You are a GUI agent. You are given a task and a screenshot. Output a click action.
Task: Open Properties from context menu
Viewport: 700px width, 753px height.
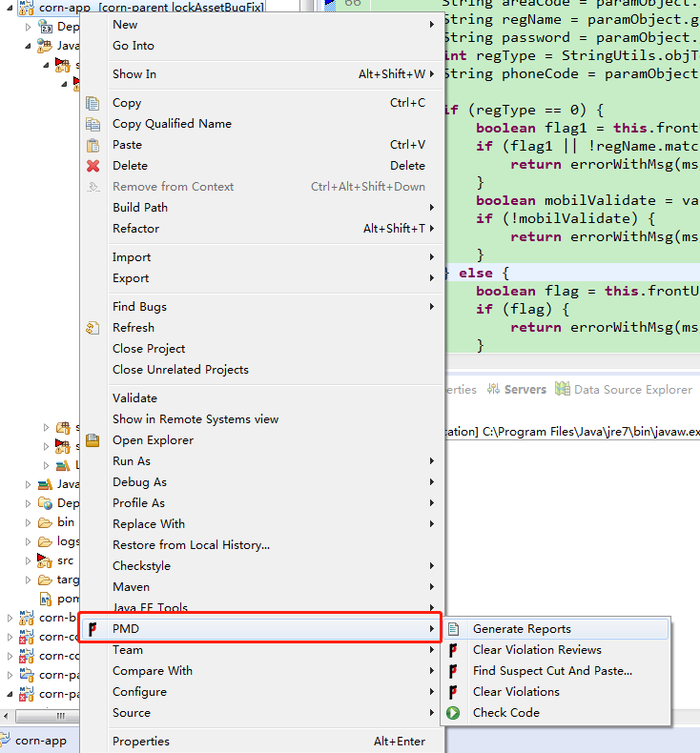[x=261, y=742]
